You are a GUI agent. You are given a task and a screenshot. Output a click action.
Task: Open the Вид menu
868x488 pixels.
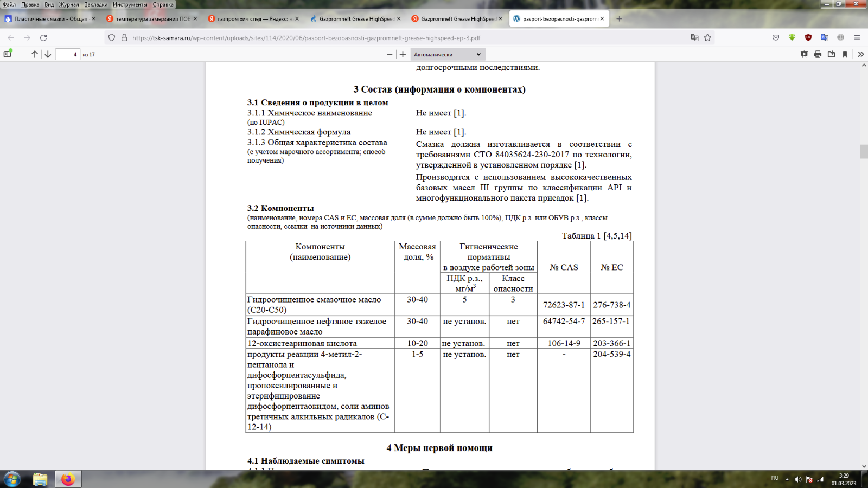click(x=49, y=4)
